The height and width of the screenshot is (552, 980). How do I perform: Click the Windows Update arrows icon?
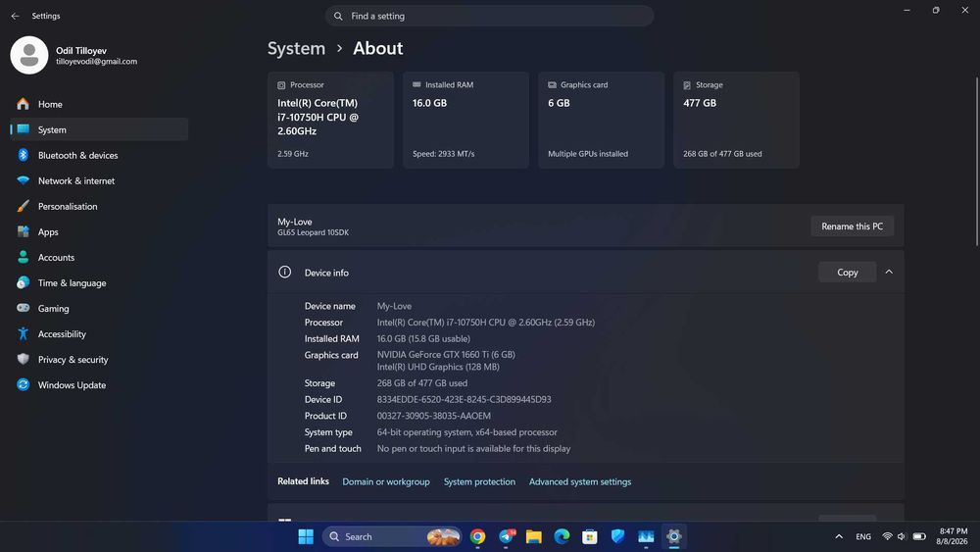24,384
